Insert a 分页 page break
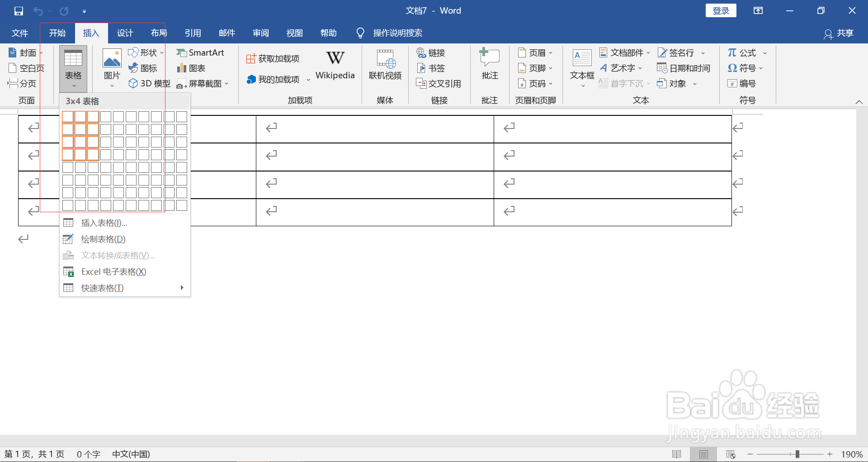Image resolution: width=868 pixels, height=462 pixels. click(22, 84)
